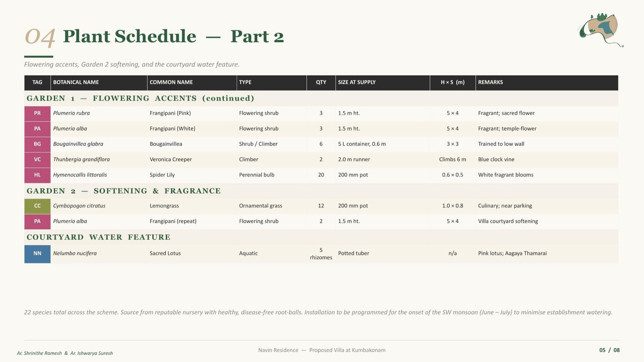Viewport: 644px width, 362px height.
Task: Click Courtyard Water Feature section heading
Action: point(99,237)
